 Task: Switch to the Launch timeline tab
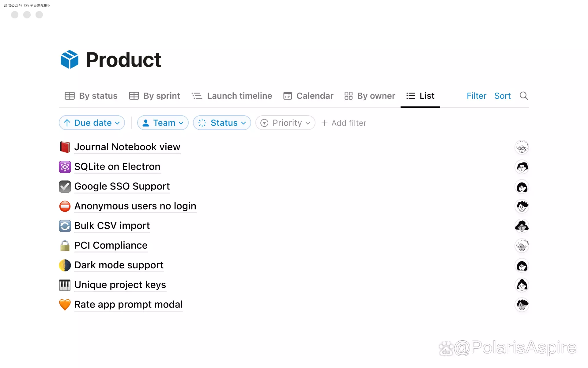[232, 96]
